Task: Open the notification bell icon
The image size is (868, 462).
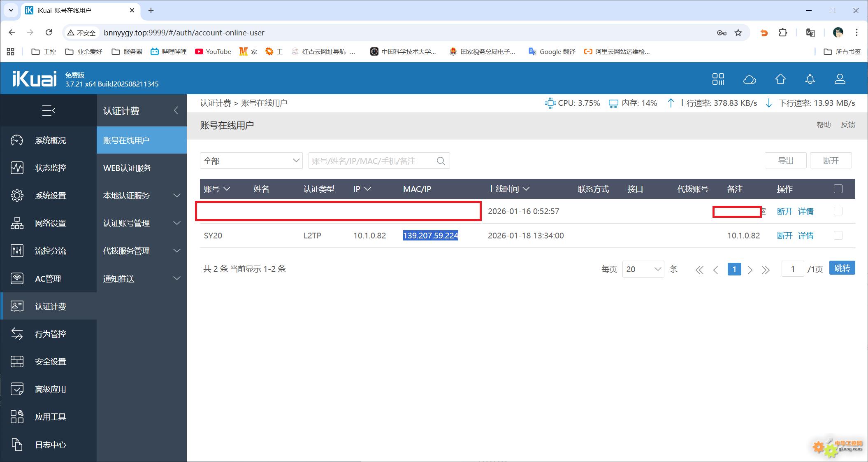Action: point(810,79)
